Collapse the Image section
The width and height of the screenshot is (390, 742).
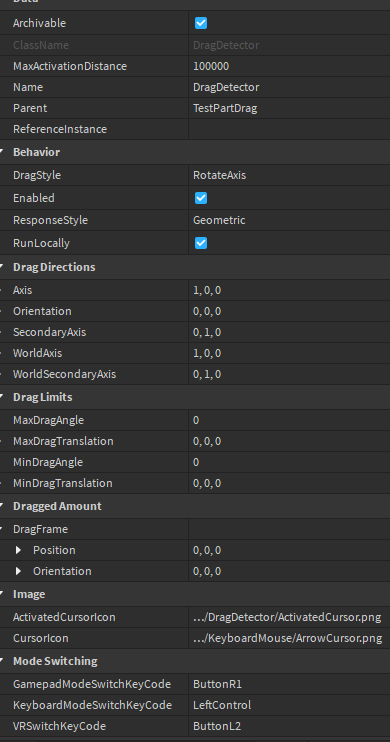(x=2, y=594)
